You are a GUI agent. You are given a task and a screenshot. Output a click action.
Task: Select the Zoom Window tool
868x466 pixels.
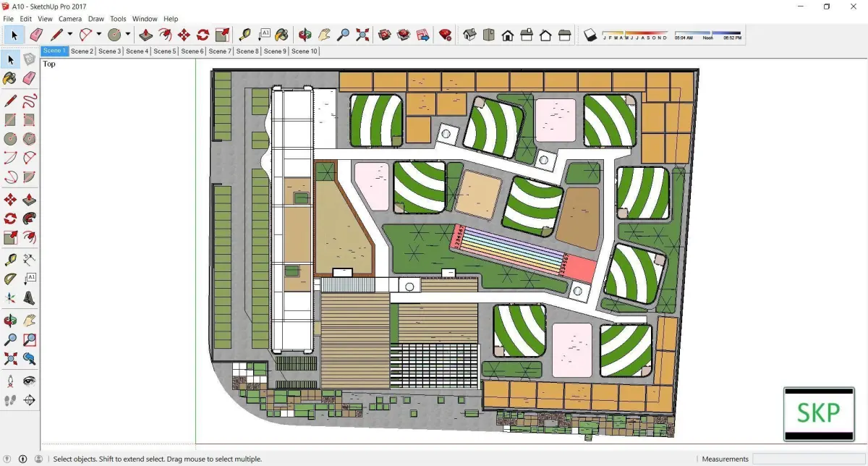pyautogui.click(x=29, y=339)
